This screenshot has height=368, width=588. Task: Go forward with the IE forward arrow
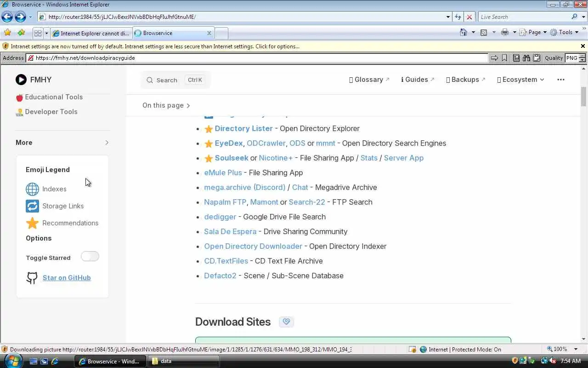coord(20,17)
